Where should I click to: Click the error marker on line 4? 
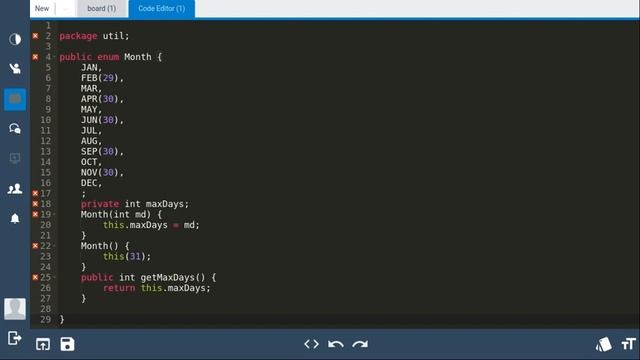click(x=36, y=57)
